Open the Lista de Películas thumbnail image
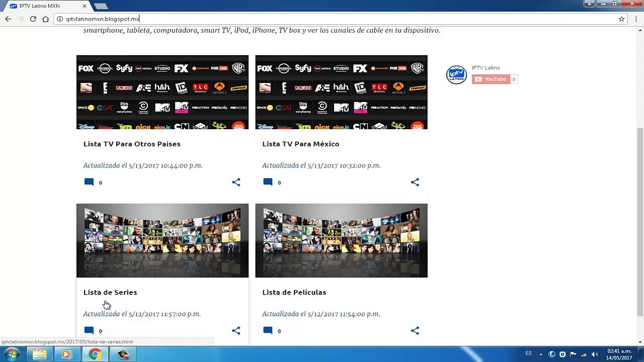 click(341, 240)
